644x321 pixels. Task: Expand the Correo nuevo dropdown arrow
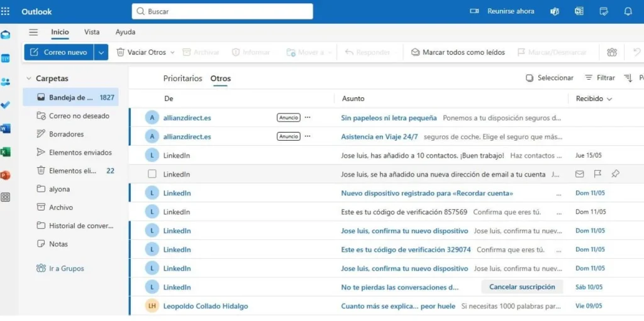[x=101, y=53]
